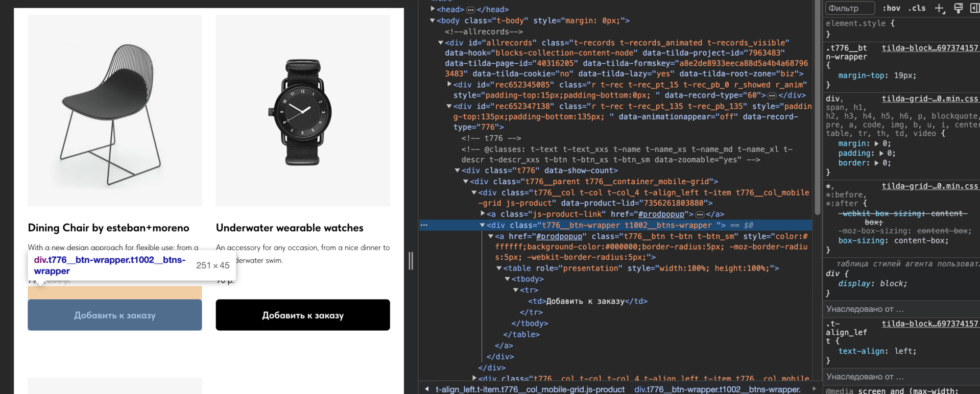This screenshot has height=394, width=980.
Task: Open #prodpopup href in js-product-link anchor
Action: tap(661, 214)
